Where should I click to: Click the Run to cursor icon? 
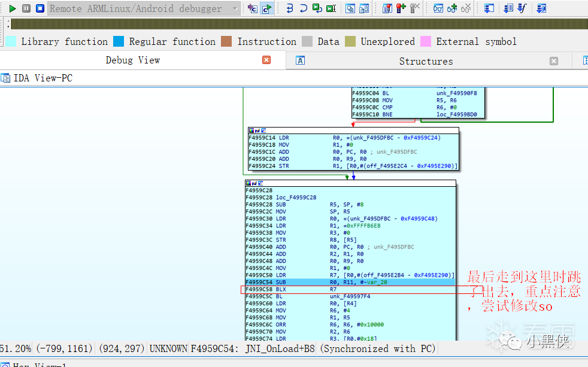tap(331, 8)
